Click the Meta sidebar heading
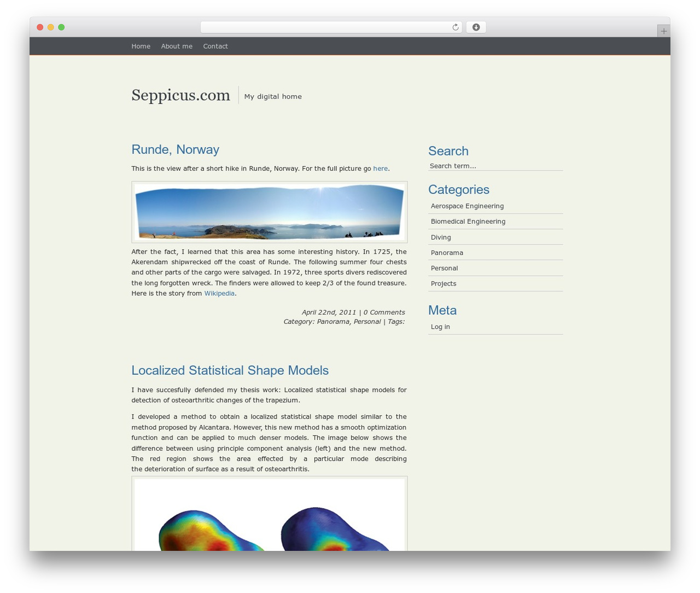The width and height of the screenshot is (700, 593). click(x=442, y=310)
